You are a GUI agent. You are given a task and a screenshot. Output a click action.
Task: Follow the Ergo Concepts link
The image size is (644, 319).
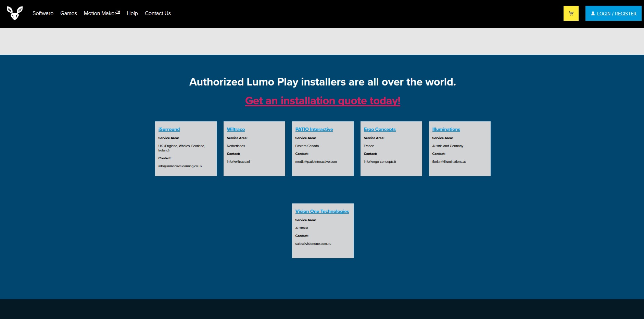[x=379, y=129]
